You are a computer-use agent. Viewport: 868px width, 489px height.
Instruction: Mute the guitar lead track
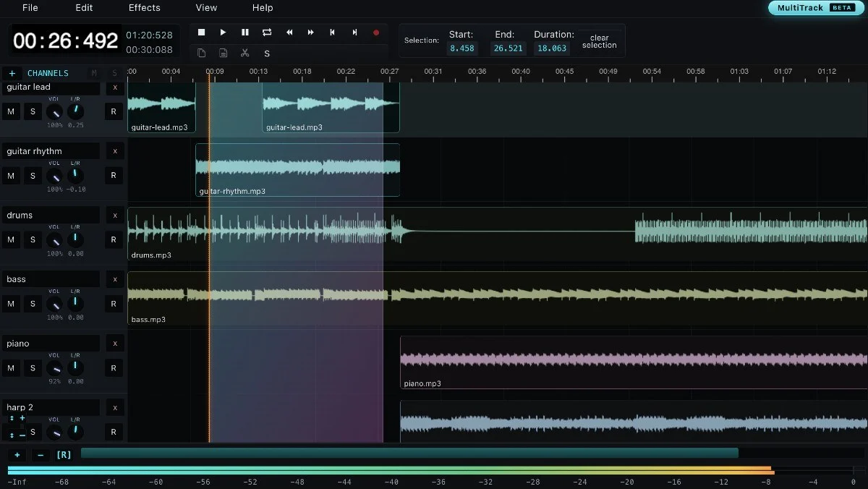(11, 111)
